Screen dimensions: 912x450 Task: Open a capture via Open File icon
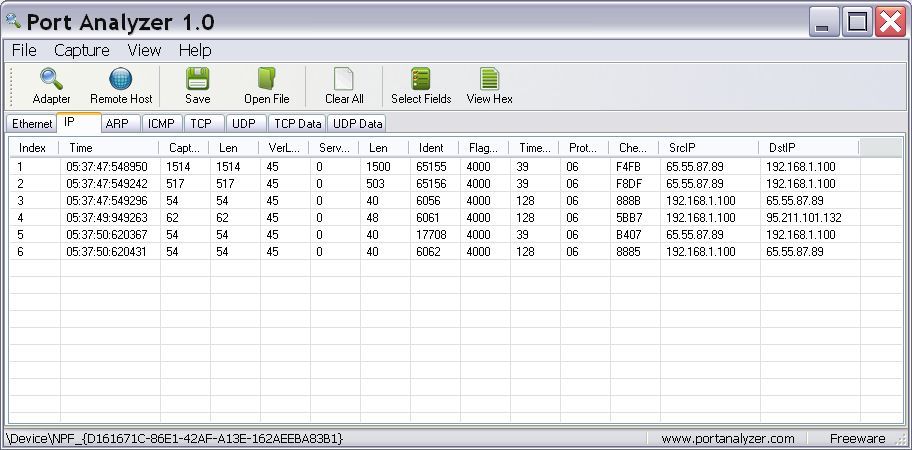pos(267,79)
